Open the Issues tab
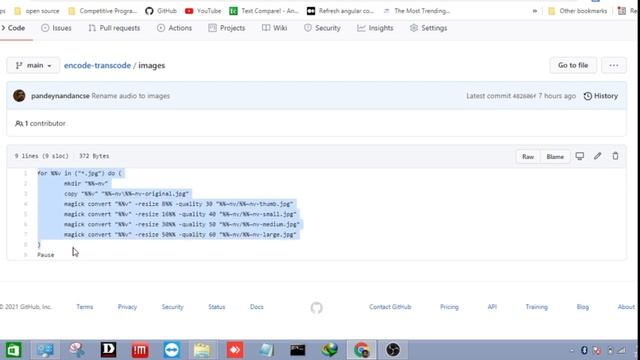This screenshot has width=640, height=360. click(56, 28)
